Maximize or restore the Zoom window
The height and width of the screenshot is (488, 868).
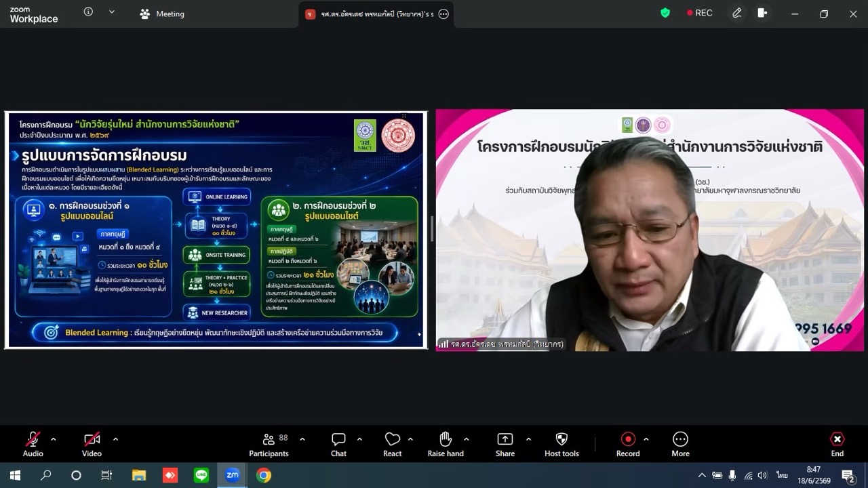click(x=824, y=14)
